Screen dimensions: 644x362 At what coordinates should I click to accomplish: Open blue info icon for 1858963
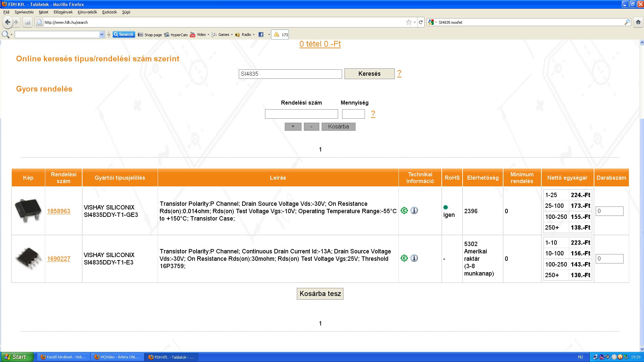[414, 210]
